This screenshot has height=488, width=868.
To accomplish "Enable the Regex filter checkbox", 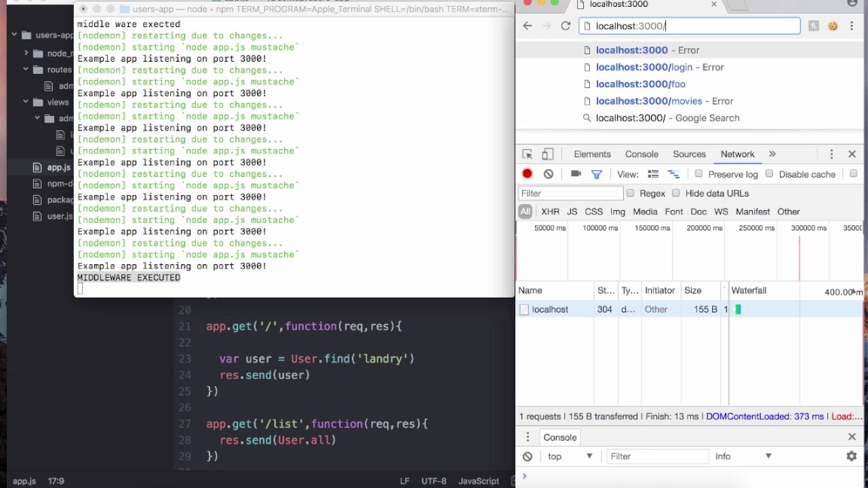I will click(631, 193).
